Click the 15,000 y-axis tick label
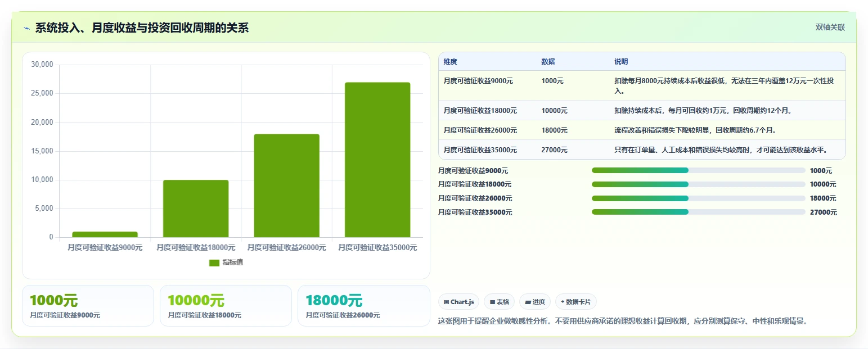Viewport: 868px width, 349px height. (x=42, y=151)
